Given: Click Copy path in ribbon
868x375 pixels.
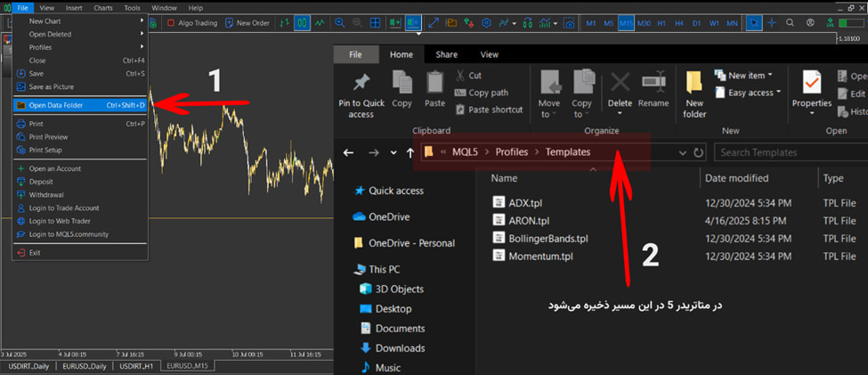Looking at the screenshot, I should [481, 93].
